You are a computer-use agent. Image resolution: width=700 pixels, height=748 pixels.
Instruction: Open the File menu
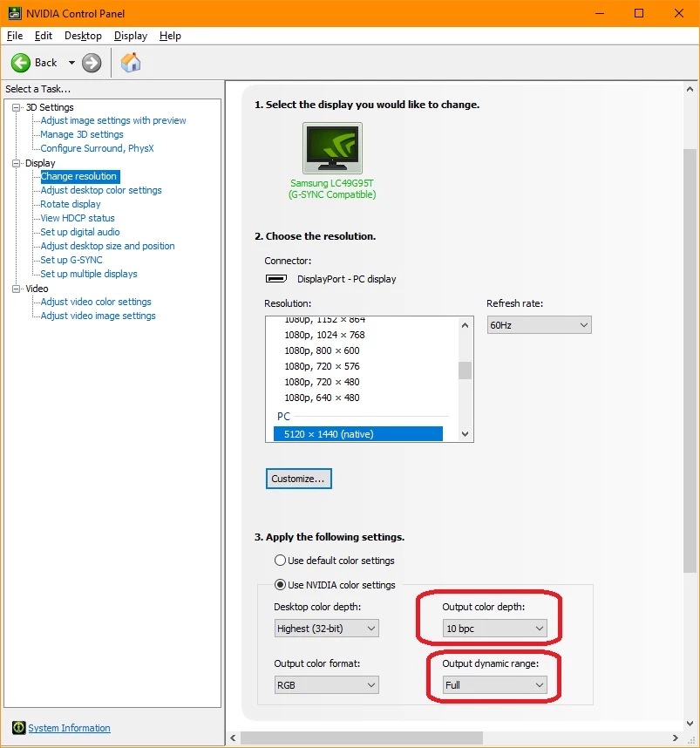click(x=15, y=36)
